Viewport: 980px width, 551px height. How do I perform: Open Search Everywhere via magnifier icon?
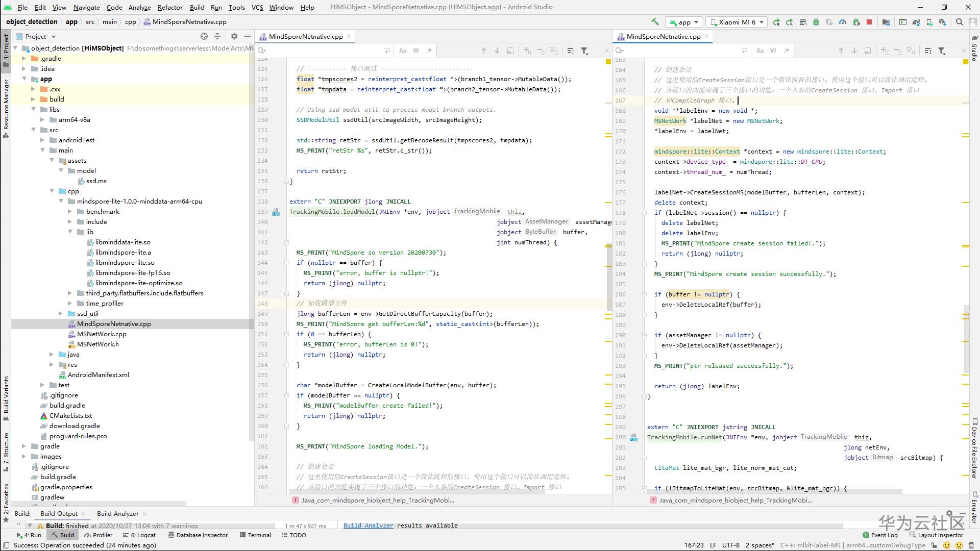(960, 22)
